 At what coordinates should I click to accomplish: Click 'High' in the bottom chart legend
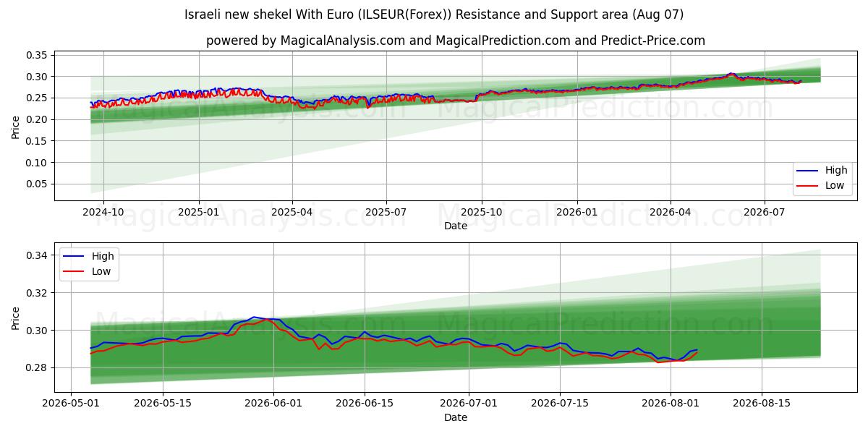[103, 256]
